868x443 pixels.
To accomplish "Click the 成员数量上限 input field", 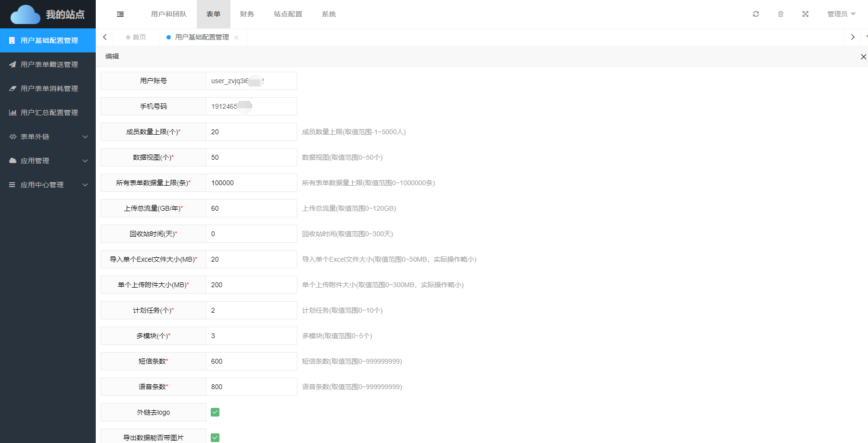I will (x=251, y=132).
